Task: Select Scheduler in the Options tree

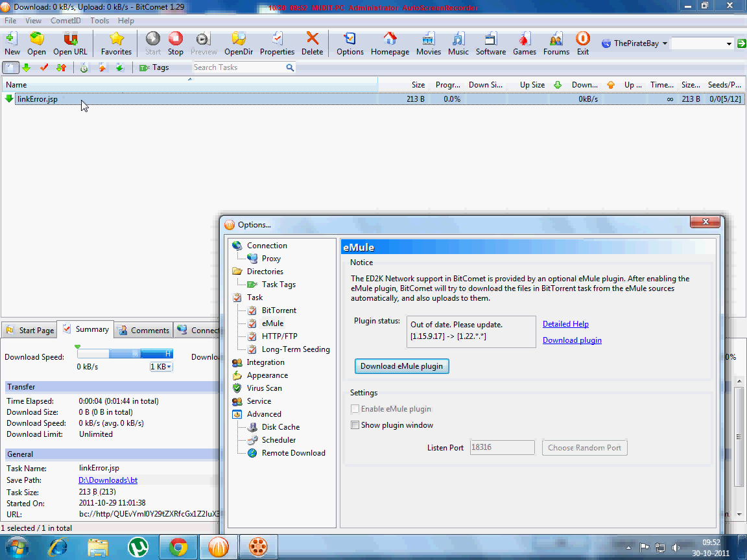Action: pos(279,440)
